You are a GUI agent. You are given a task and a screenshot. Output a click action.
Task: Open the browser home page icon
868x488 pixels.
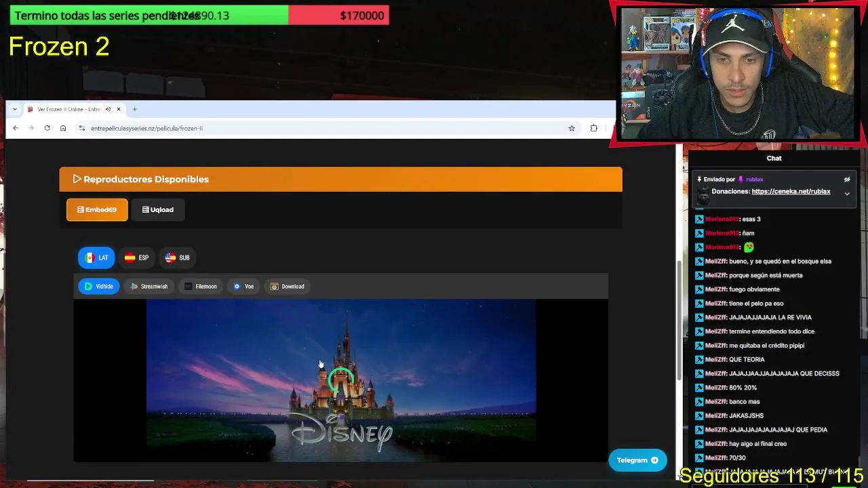[63, 128]
